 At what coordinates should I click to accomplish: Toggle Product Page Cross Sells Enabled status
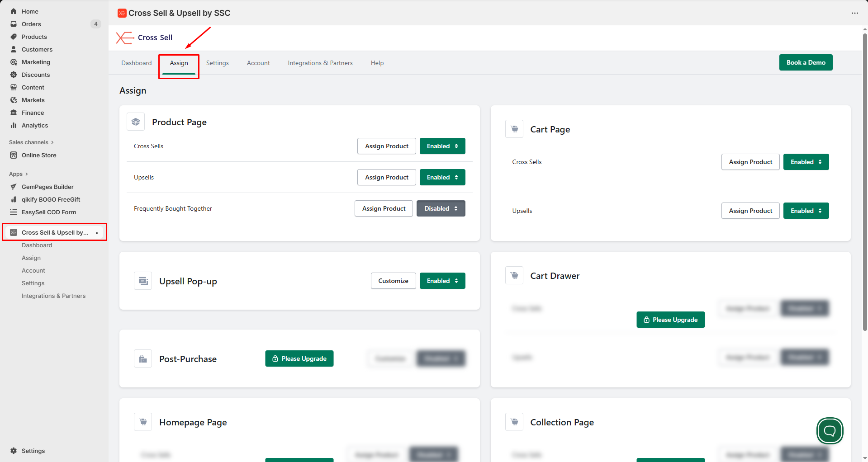tap(442, 146)
